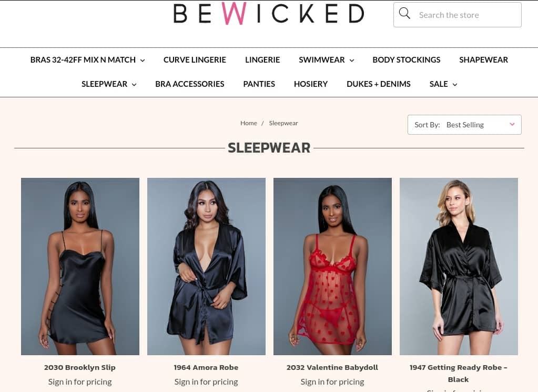Image resolution: width=538 pixels, height=392 pixels.
Task: Select Shapewear in navigation
Action: click(x=483, y=60)
